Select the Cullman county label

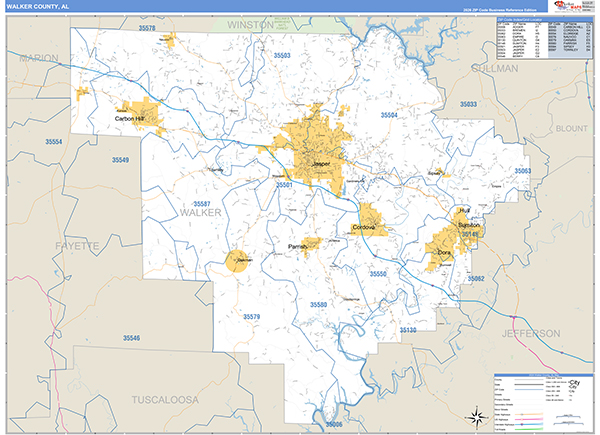click(493, 70)
